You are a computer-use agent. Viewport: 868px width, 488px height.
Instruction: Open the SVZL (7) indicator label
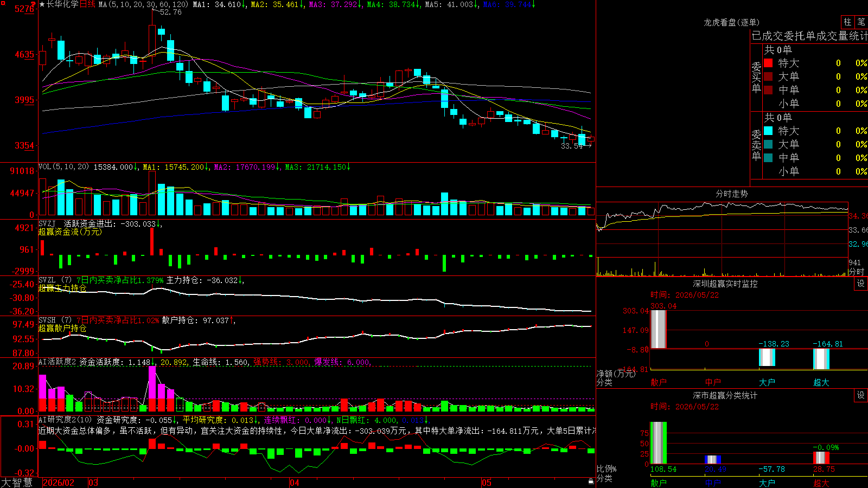click(55, 280)
